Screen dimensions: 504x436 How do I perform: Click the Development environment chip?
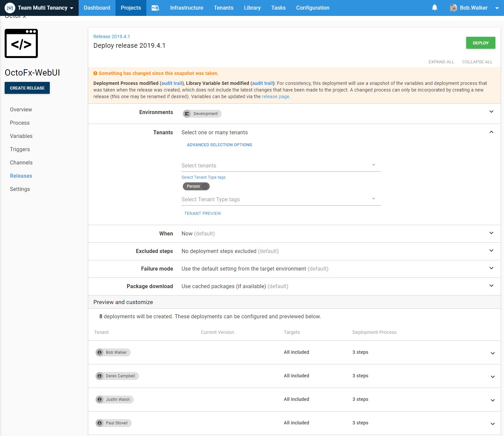(x=202, y=114)
